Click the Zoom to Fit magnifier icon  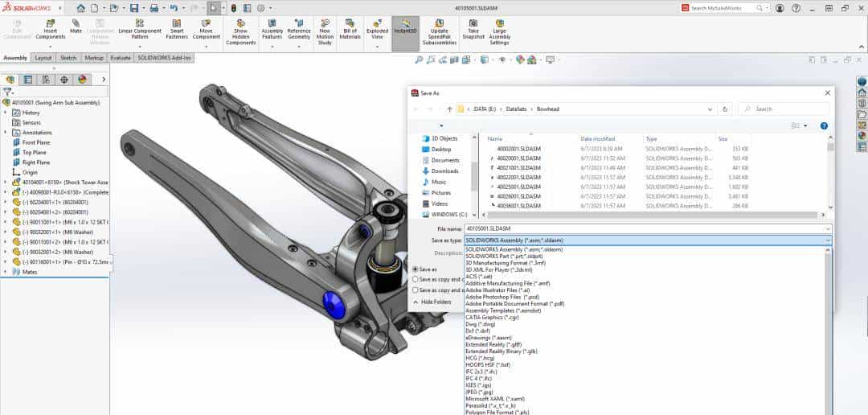point(419,60)
